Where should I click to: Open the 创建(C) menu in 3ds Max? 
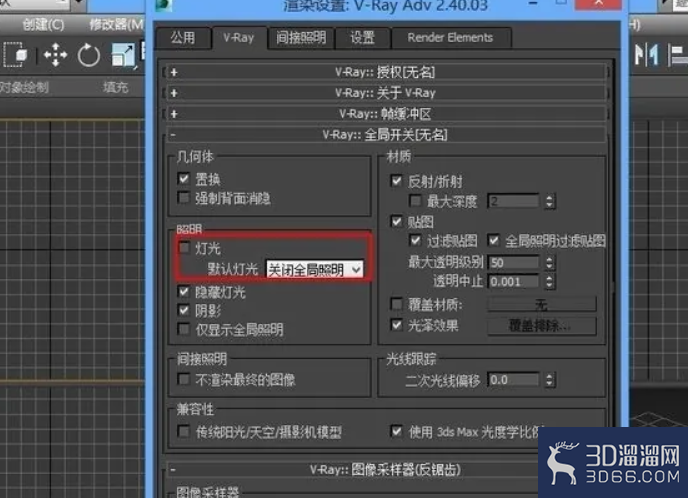pos(43,25)
